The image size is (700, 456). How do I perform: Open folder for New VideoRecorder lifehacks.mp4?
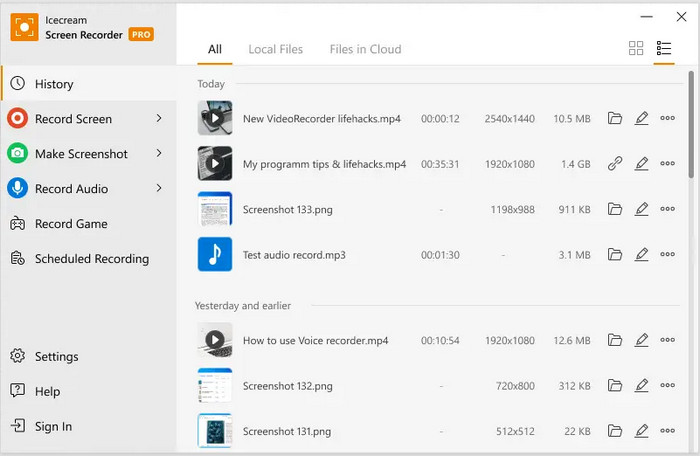click(615, 119)
